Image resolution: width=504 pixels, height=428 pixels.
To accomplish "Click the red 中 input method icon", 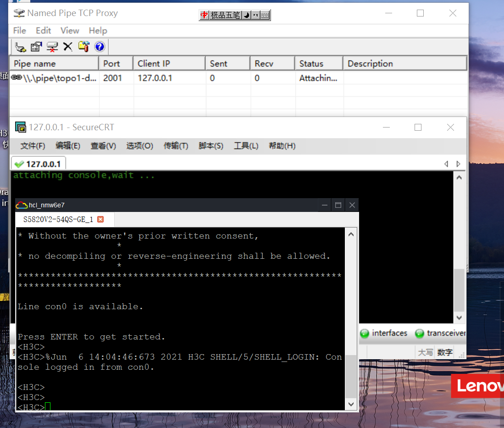I will 204,15.
